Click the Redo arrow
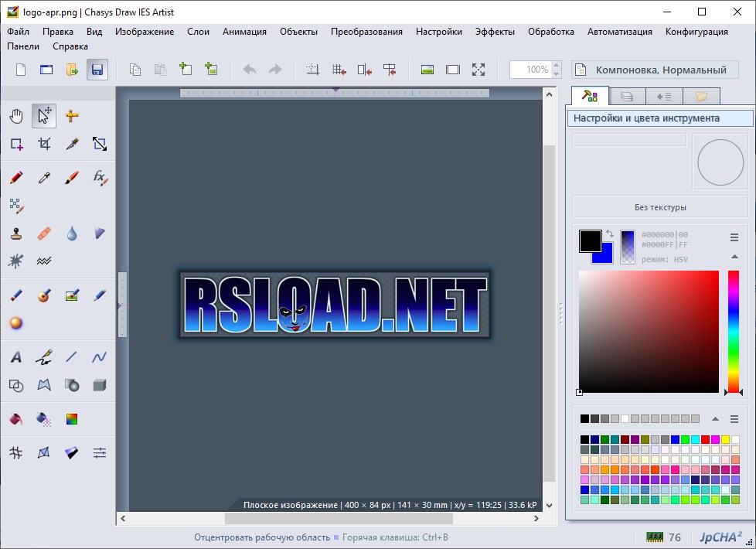Image resolution: width=756 pixels, height=549 pixels. (x=275, y=70)
